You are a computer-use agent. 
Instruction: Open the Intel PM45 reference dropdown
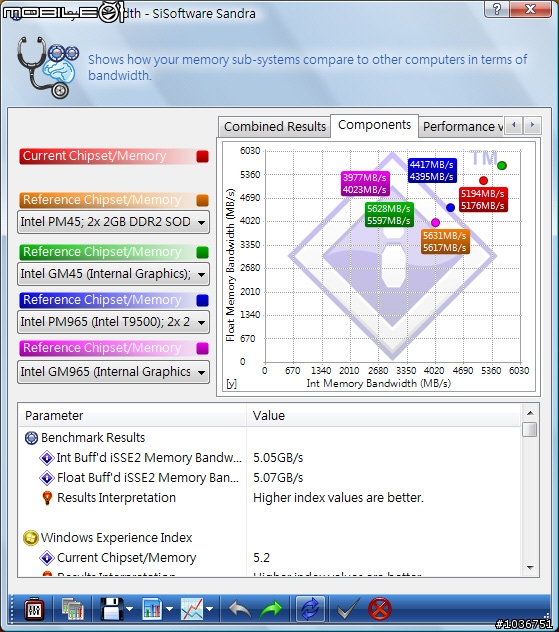pos(113,222)
